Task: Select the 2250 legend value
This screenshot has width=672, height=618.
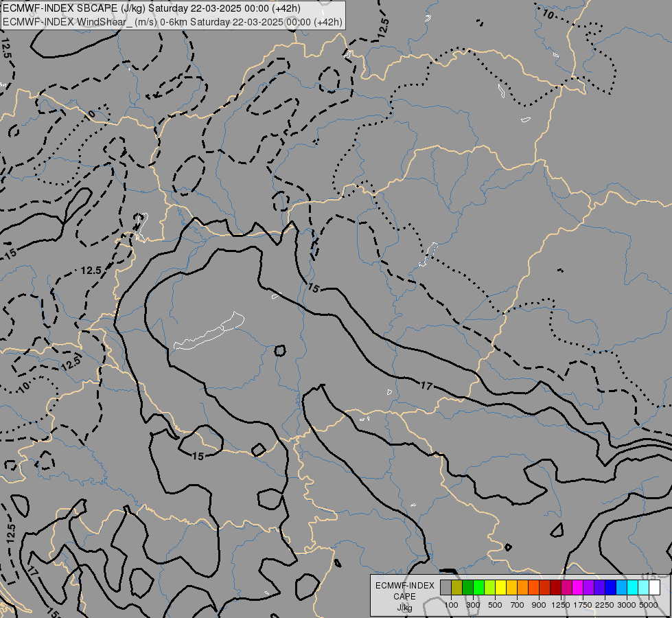Action: pyautogui.click(x=605, y=605)
